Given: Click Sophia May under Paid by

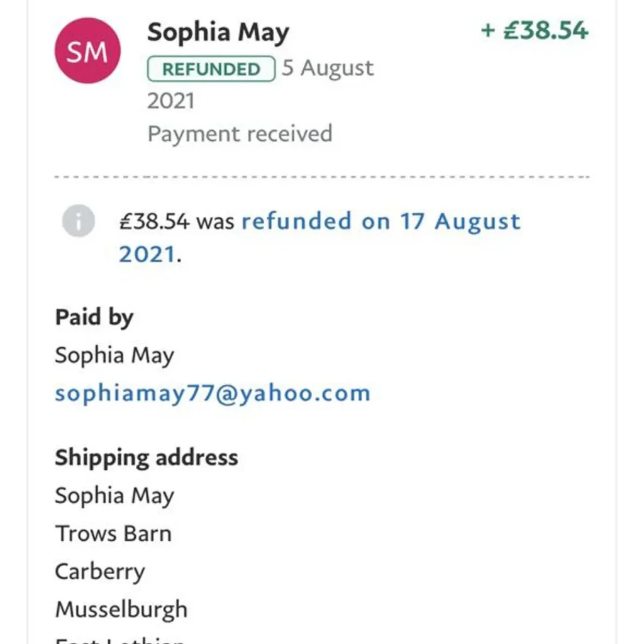Looking at the screenshot, I should pyautogui.click(x=114, y=356).
